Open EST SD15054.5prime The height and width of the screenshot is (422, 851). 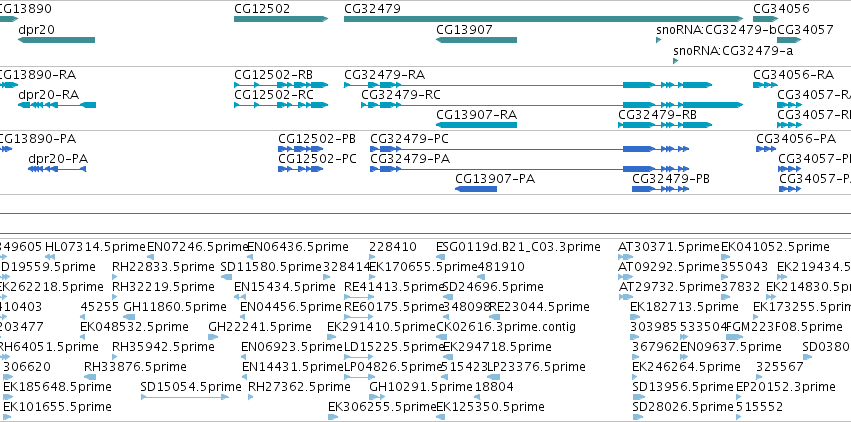pyautogui.click(x=190, y=386)
